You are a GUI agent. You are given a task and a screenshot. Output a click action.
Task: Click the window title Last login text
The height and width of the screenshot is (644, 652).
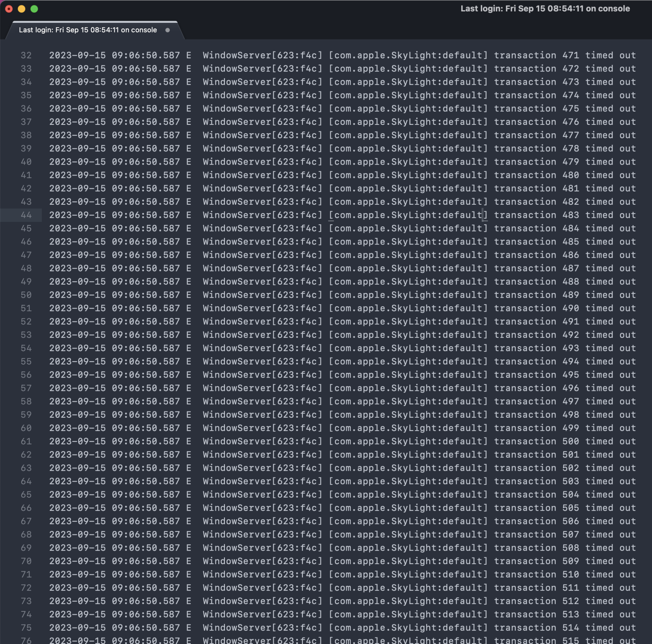pyautogui.click(x=545, y=8)
